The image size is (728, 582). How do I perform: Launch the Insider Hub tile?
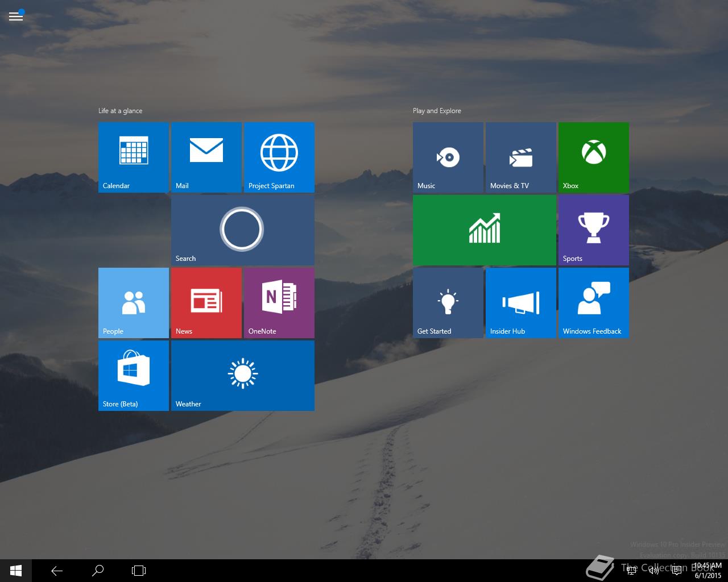521,303
